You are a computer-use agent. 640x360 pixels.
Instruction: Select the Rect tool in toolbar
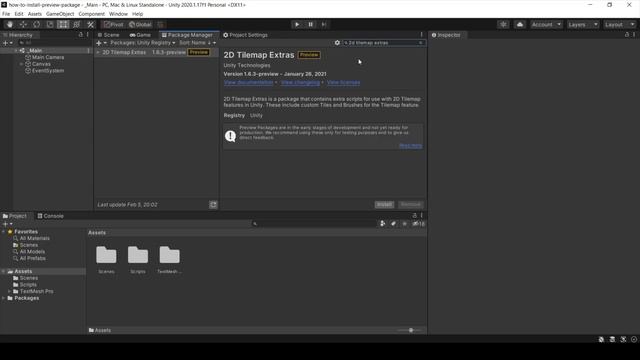(x=63, y=24)
